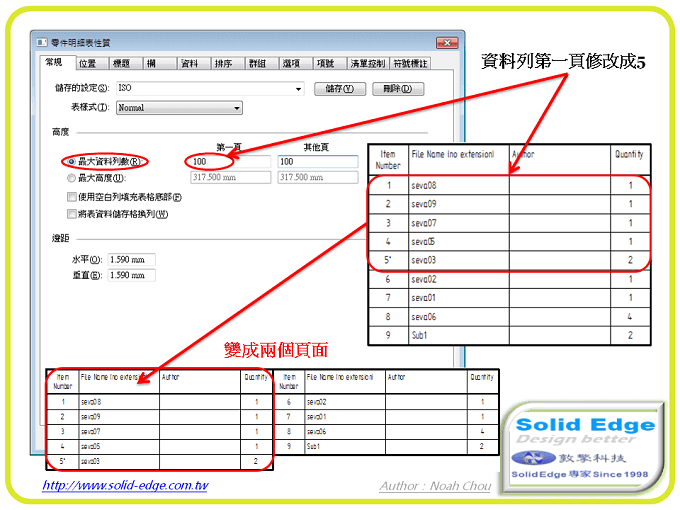680x510 pixels.
Task: Open the 群組 tab
Action: 257,63
